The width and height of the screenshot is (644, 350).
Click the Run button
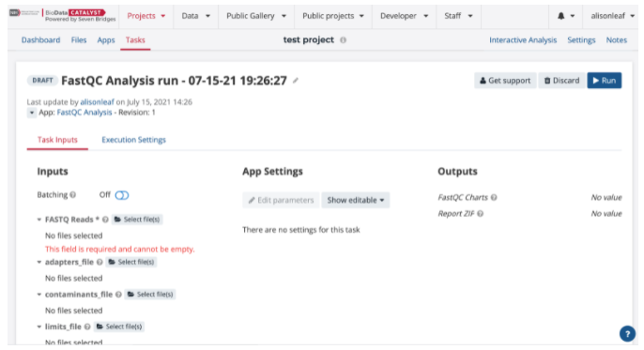[x=605, y=81]
